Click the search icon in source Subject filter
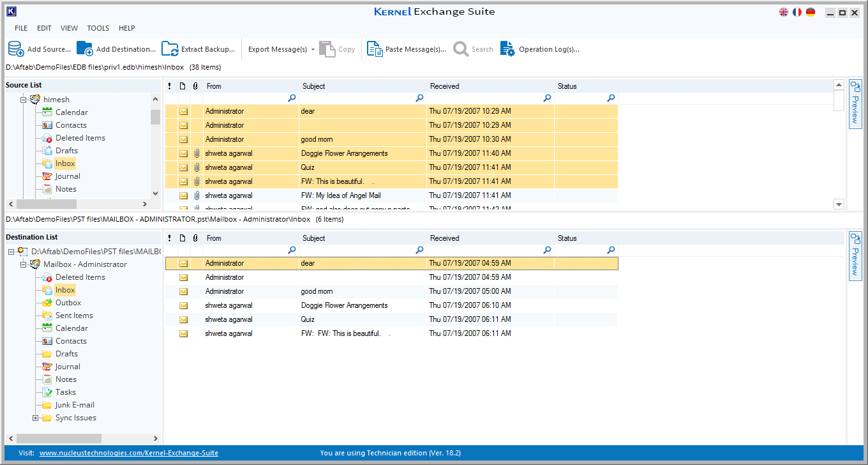Image resolution: width=868 pixels, height=465 pixels. point(419,98)
